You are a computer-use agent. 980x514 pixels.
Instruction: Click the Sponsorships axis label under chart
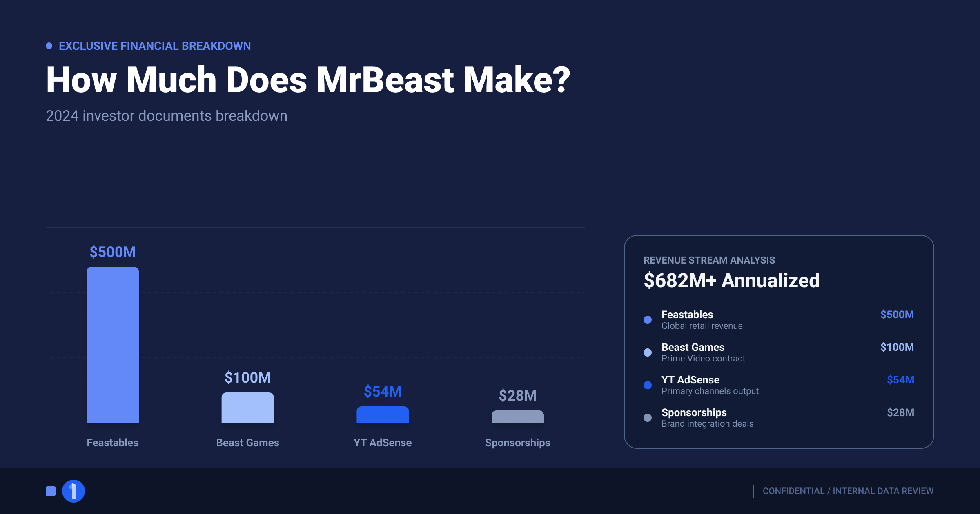click(x=518, y=443)
